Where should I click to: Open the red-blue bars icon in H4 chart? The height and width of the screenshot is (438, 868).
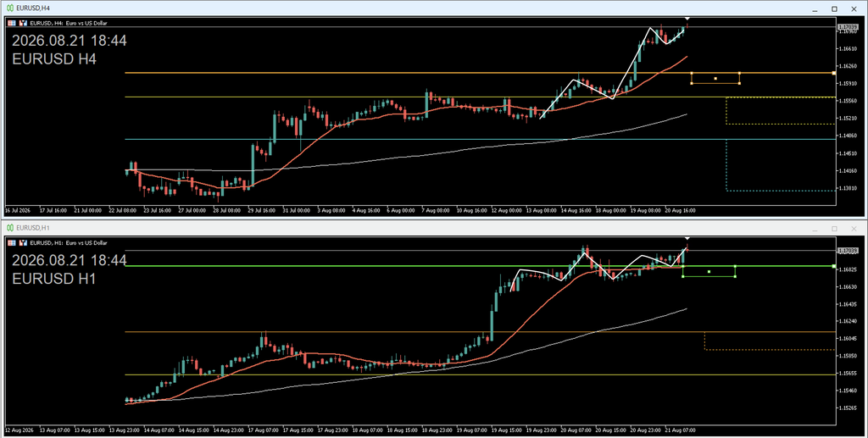(x=23, y=23)
